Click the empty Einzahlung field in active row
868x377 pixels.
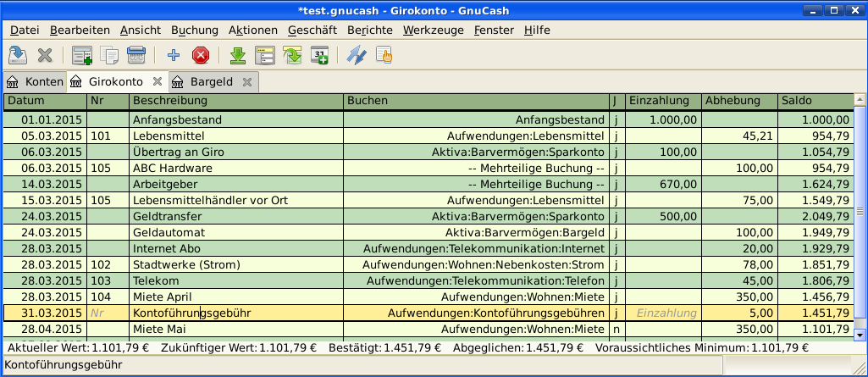(666, 313)
